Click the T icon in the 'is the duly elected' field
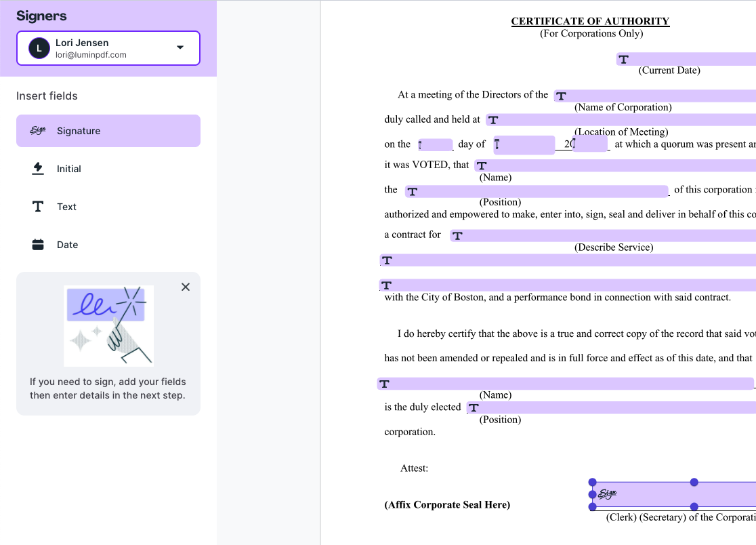This screenshot has height=545, width=756. (474, 408)
